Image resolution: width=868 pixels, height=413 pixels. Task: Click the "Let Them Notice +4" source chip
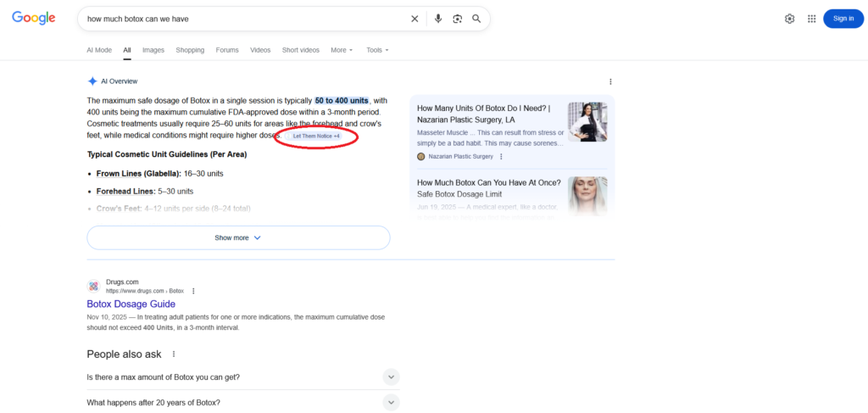[316, 136]
